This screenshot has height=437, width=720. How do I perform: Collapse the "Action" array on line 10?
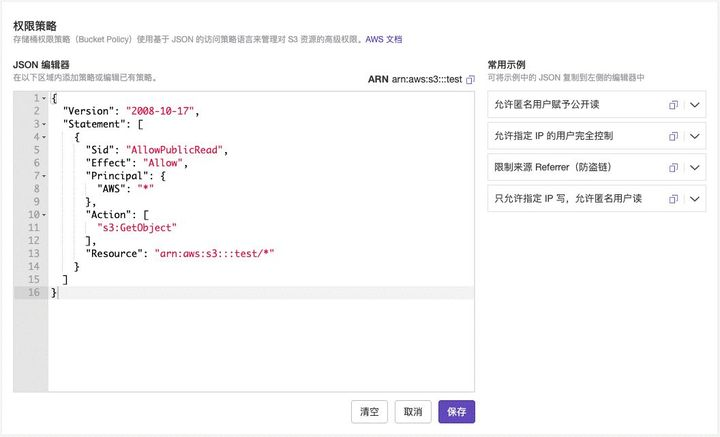[44, 215]
